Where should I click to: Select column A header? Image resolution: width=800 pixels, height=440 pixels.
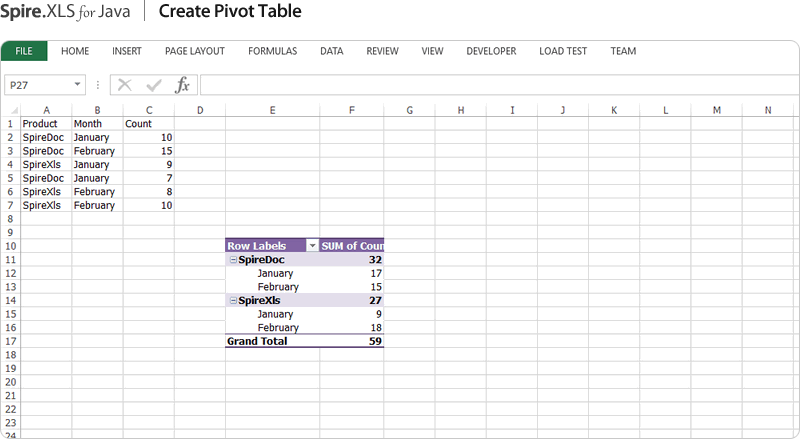(46, 110)
